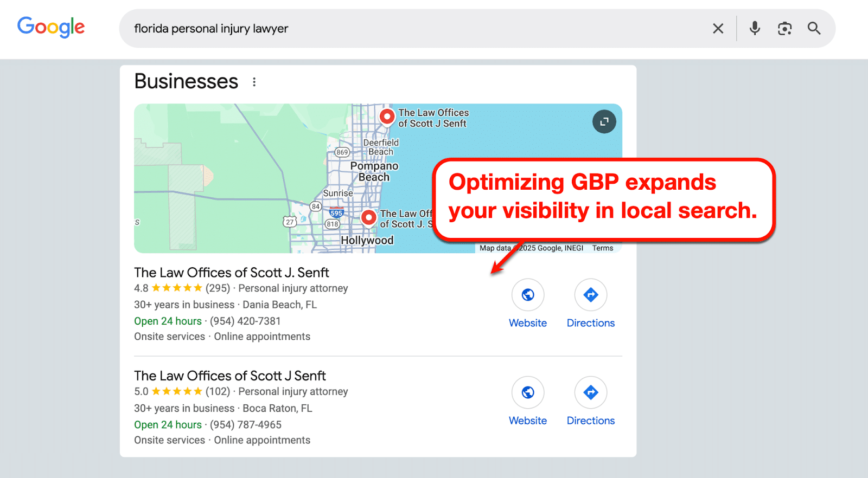
Task: Click Open 24 hours for the Boca Raton listing
Action: click(168, 425)
